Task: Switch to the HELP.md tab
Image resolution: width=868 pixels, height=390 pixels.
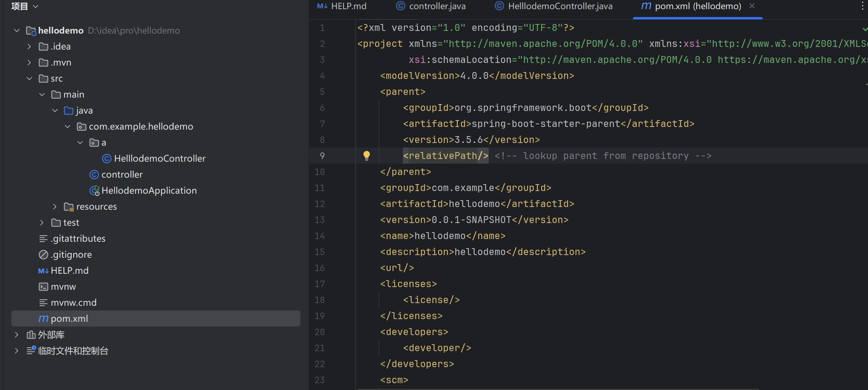Action: [x=348, y=6]
